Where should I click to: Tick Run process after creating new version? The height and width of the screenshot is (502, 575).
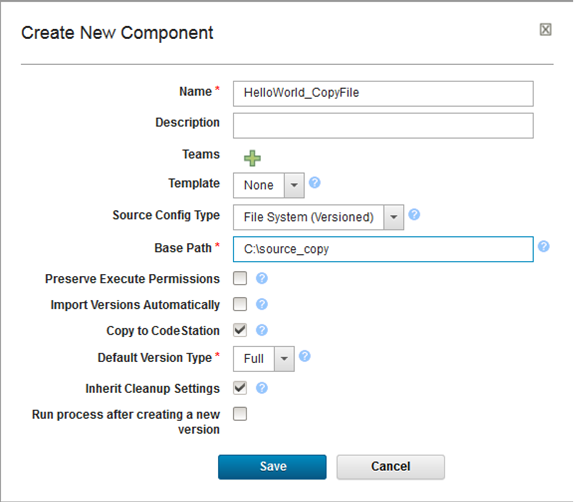tap(240, 414)
